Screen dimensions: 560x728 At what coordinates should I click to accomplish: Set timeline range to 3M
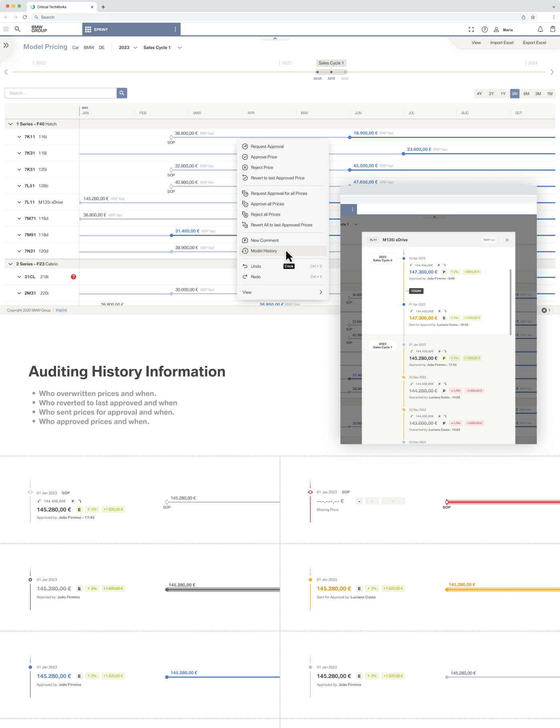(x=538, y=94)
